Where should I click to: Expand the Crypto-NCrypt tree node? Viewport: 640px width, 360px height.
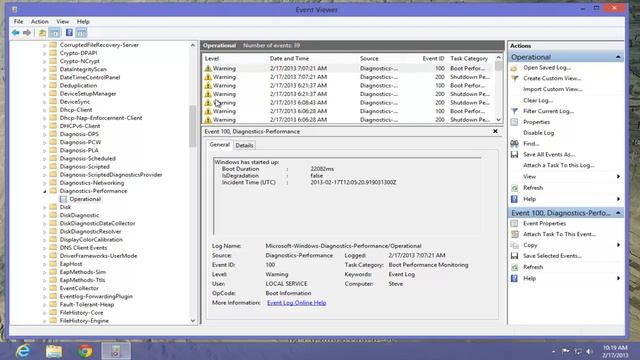pyautogui.click(x=44, y=61)
